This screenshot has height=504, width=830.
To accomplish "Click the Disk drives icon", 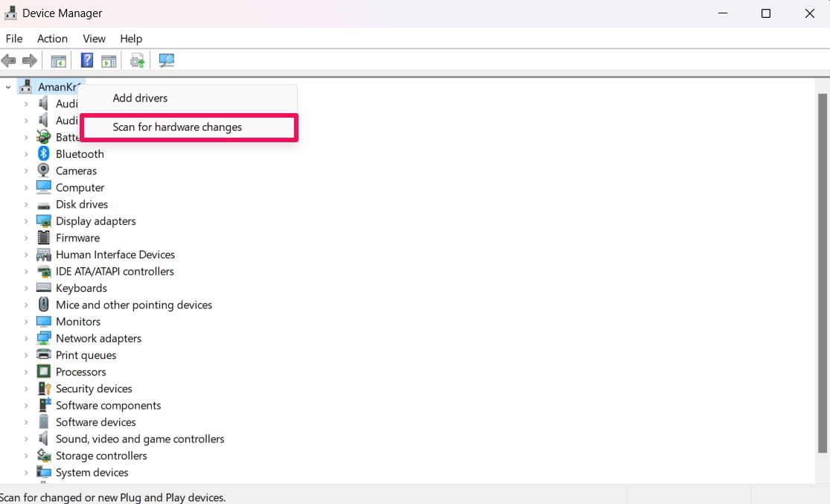I will coord(43,205).
